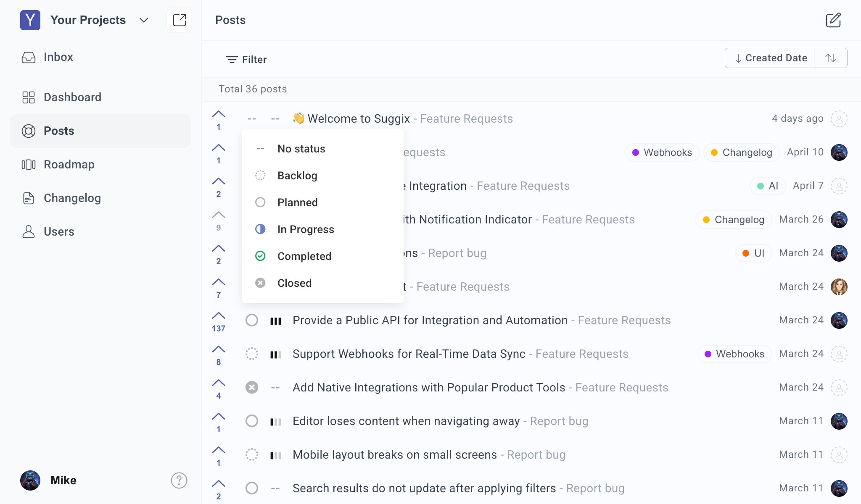This screenshot has width=861, height=504.
Task: Click the compose new post icon
Action: 833,20
